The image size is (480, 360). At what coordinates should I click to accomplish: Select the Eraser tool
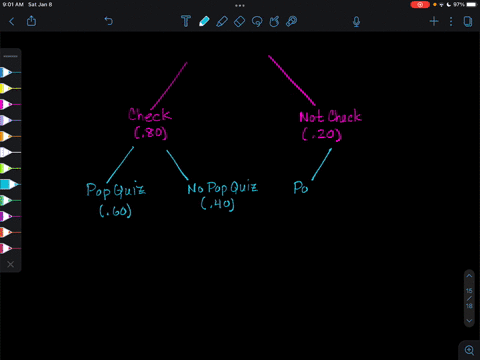point(239,22)
